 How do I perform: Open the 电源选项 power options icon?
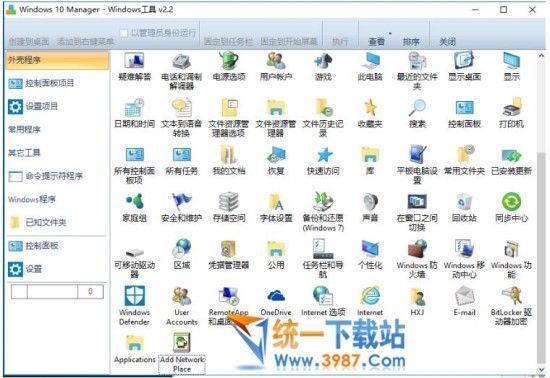coord(229,66)
